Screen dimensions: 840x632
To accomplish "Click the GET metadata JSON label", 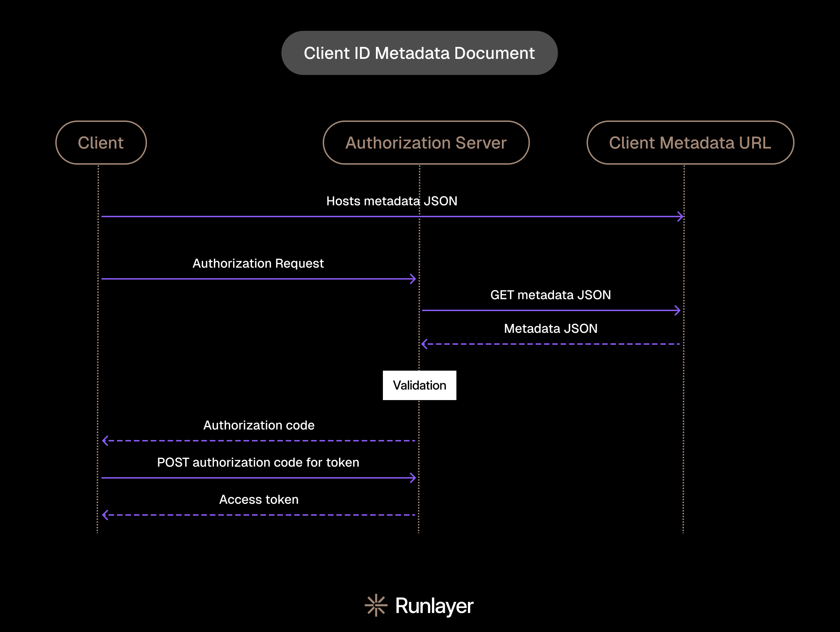I will (x=550, y=295).
